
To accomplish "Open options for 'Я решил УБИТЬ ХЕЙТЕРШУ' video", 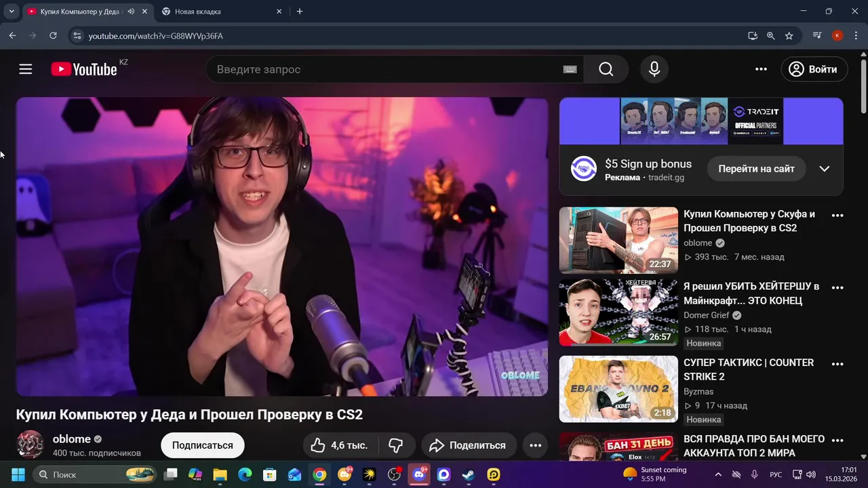I will tap(837, 287).
